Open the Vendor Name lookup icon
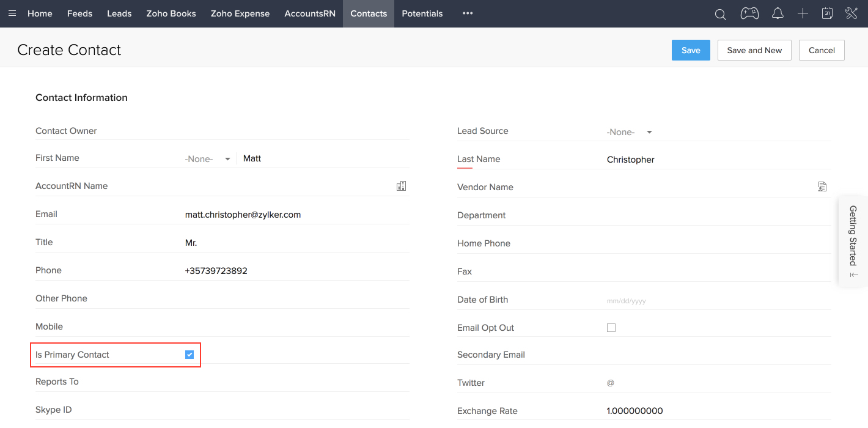Image resolution: width=868 pixels, height=428 pixels. coord(822,186)
